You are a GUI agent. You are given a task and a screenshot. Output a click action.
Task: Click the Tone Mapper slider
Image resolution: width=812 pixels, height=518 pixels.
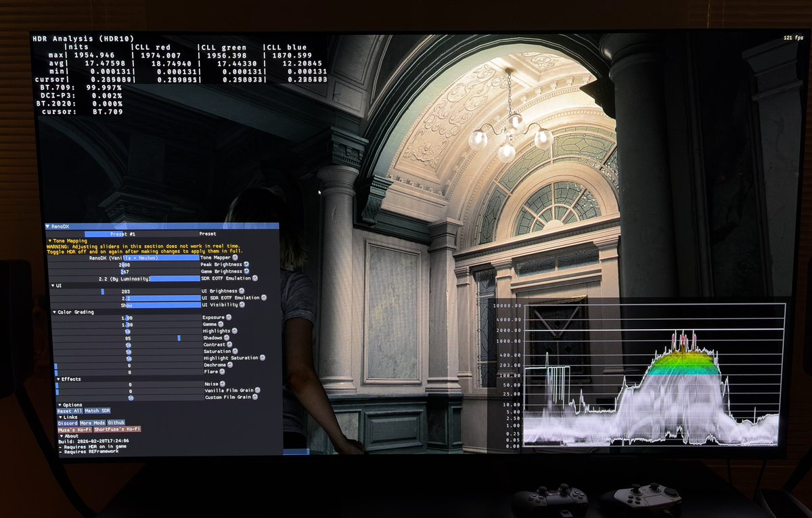125,258
